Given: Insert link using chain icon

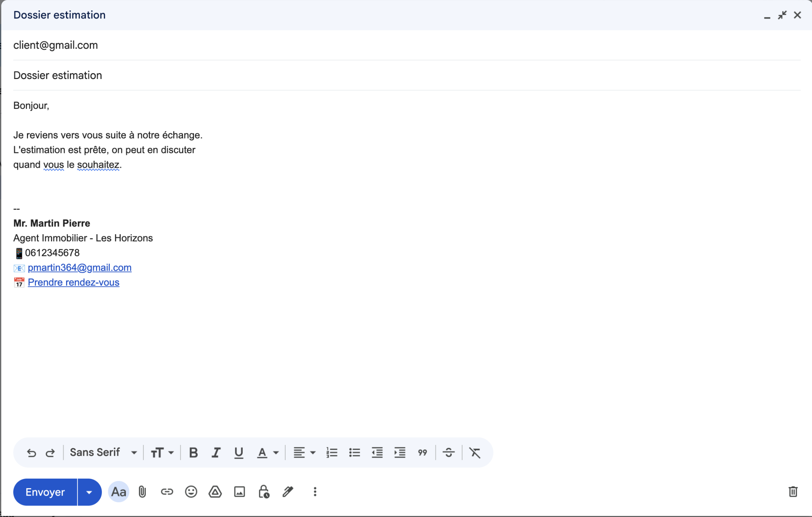Looking at the screenshot, I should coord(167,492).
